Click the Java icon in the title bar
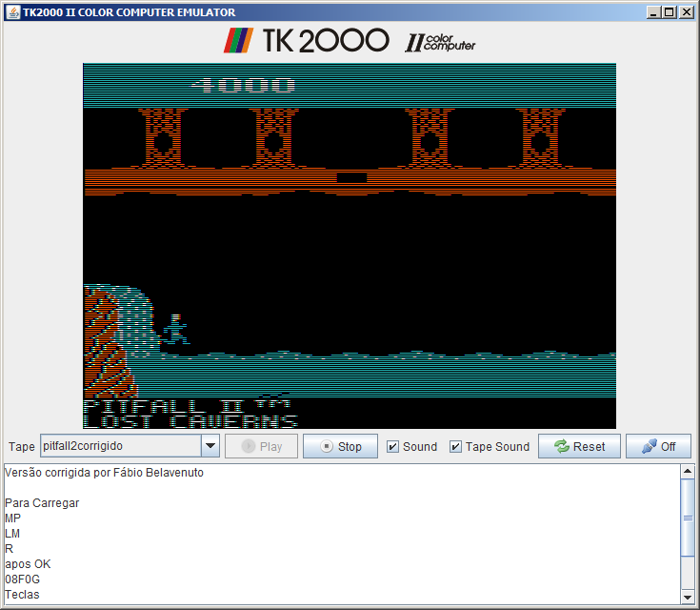700x610 pixels. (x=12, y=12)
